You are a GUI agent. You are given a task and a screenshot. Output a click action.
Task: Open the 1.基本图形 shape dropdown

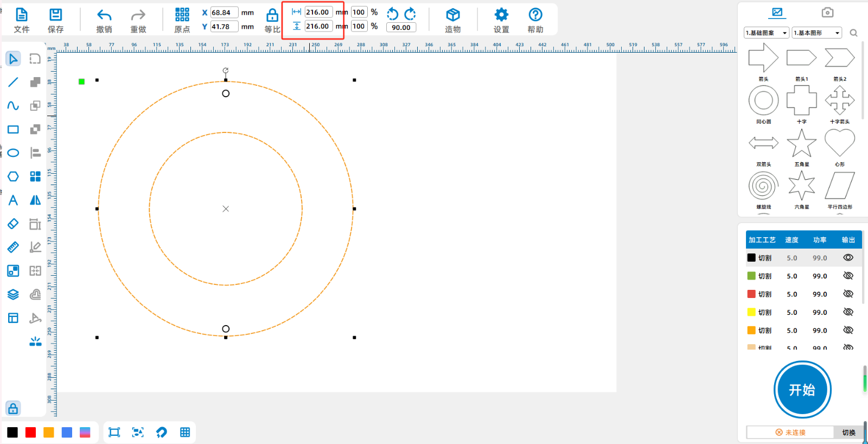click(816, 33)
